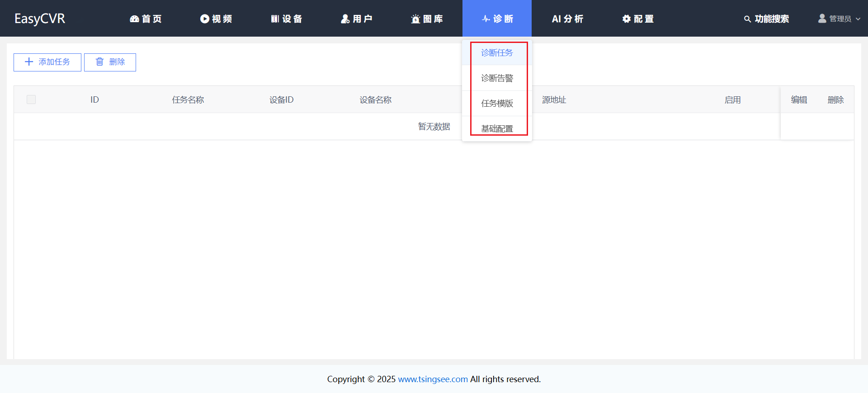
Task: Click the 删除 button above the table
Action: 110,62
